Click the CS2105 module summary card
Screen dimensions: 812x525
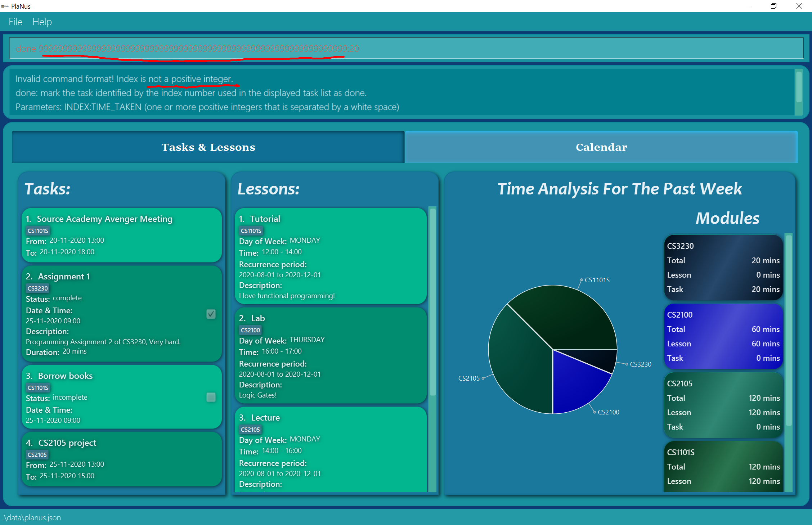(x=723, y=405)
